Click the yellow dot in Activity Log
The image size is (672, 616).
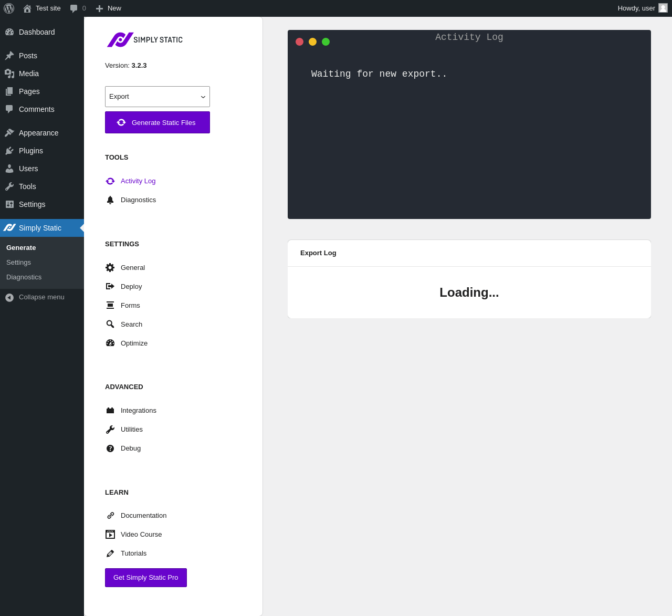point(313,42)
